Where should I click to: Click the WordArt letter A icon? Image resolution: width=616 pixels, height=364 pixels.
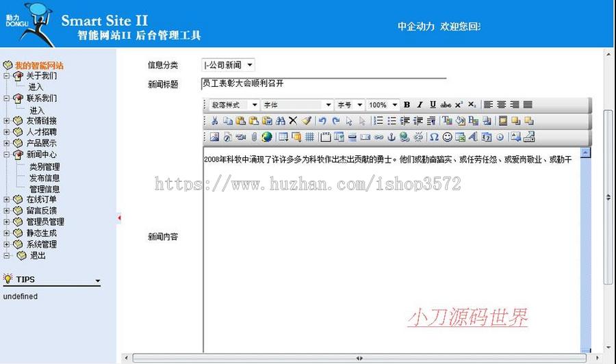(x=474, y=137)
